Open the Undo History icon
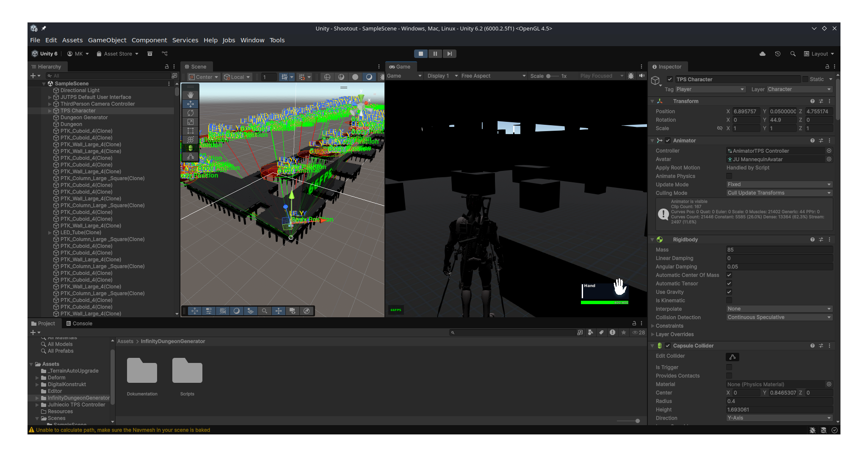868x467 pixels. coord(777,54)
